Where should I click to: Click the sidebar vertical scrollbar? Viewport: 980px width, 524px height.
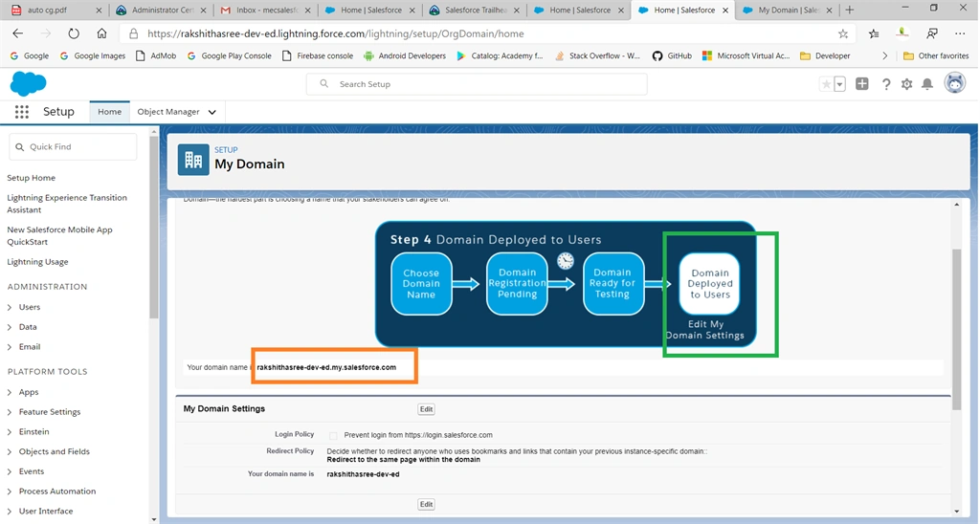point(154,227)
